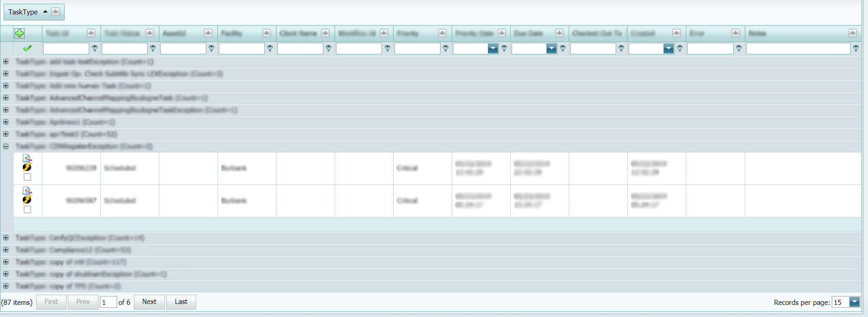Open the Records per page dropdown
868x317 pixels.
tap(854, 302)
